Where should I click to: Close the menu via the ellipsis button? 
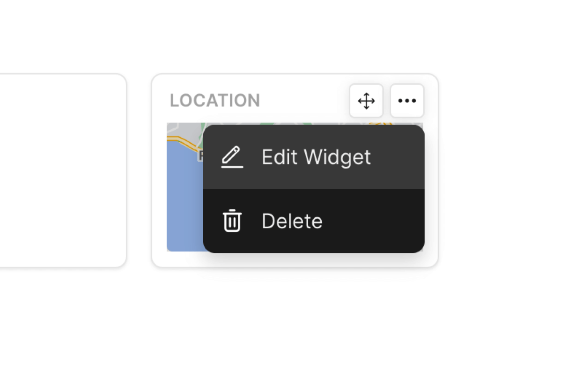coord(407,101)
